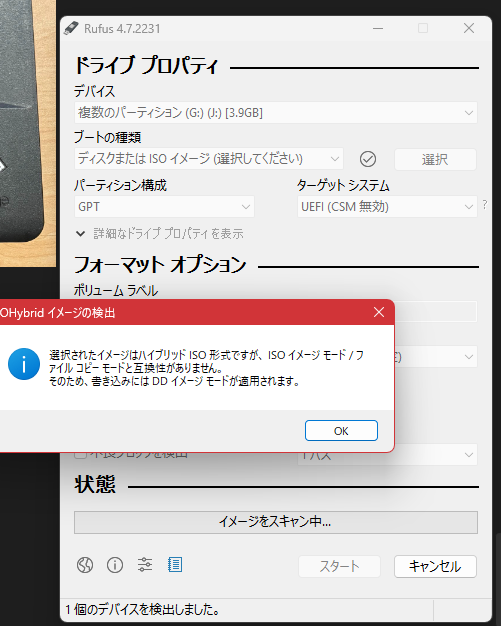Click the photo thumbnail behind Rufus

tap(28, 133)
